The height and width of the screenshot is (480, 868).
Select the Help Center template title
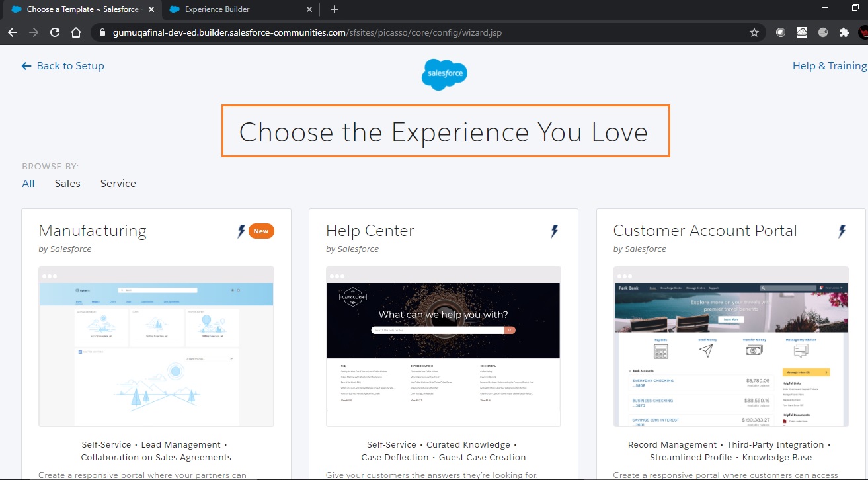pyautogui.click(x=370, y=231)
